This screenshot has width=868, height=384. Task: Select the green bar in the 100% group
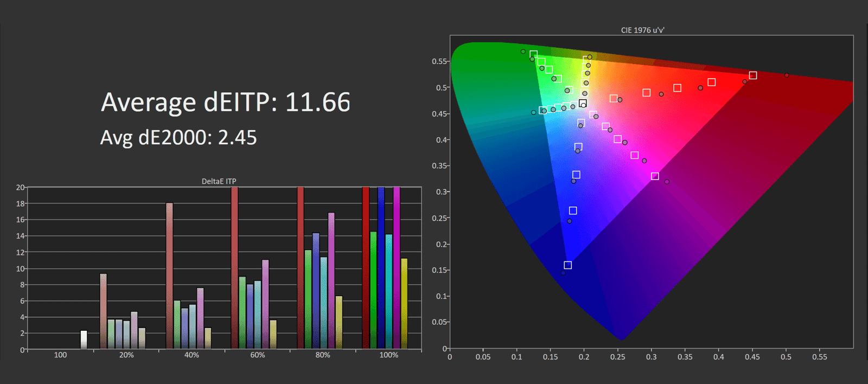coord(373,290)
